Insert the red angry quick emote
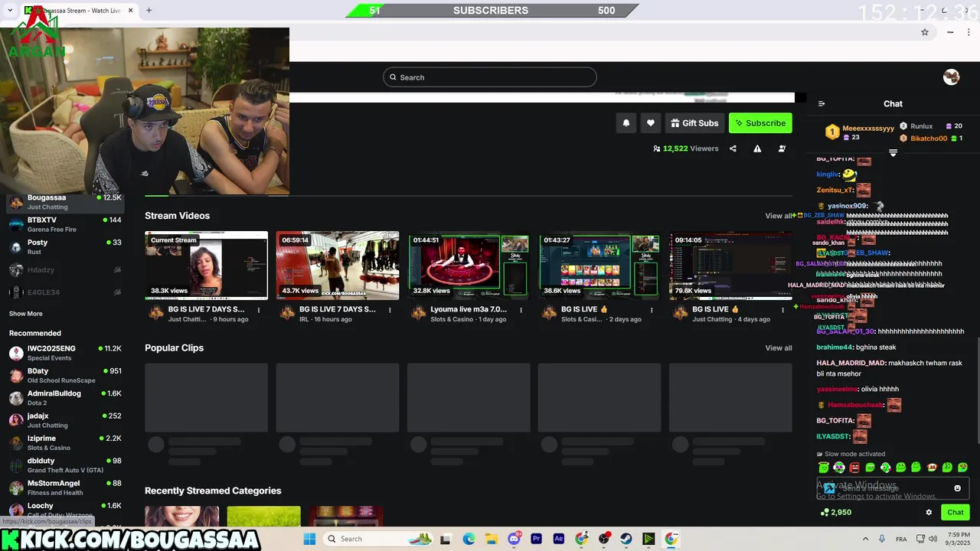Viewport: 980px width, 551px height. (x=854, y=468)
